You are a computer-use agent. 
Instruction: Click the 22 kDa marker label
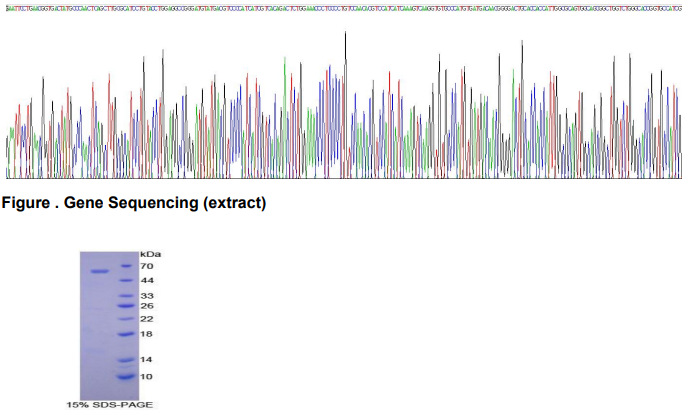click(x=146, y=319)
